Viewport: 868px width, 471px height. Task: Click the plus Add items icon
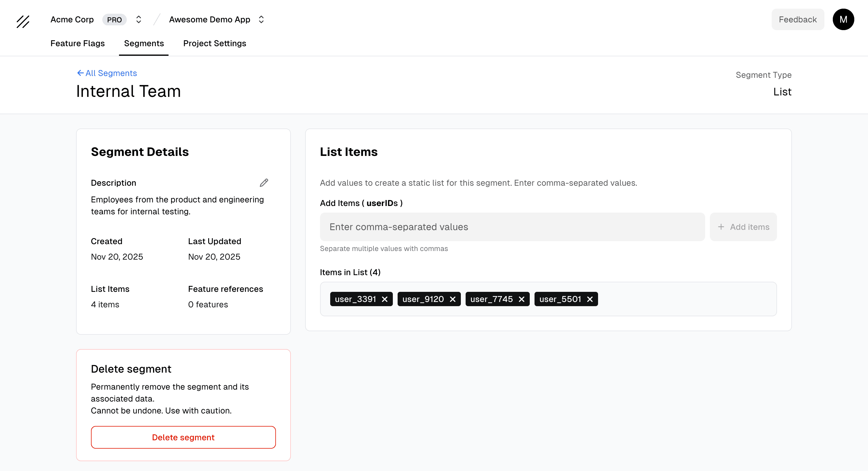point(721,227)
